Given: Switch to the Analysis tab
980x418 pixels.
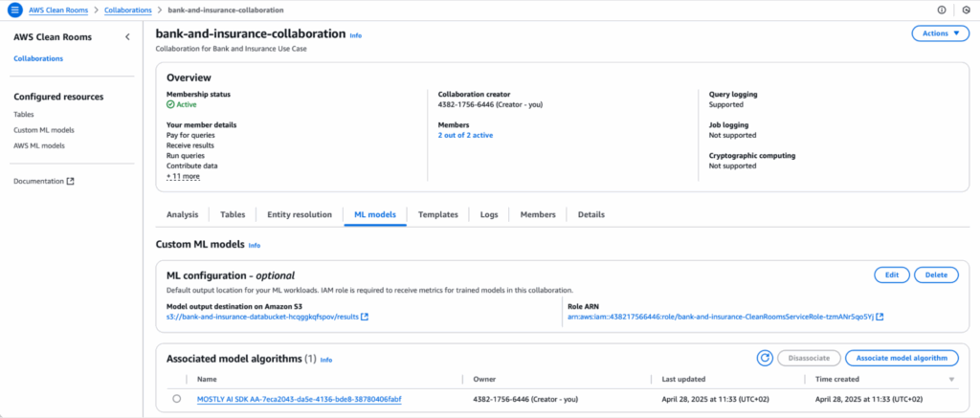Looking at the screenshot, I should 183,214.
